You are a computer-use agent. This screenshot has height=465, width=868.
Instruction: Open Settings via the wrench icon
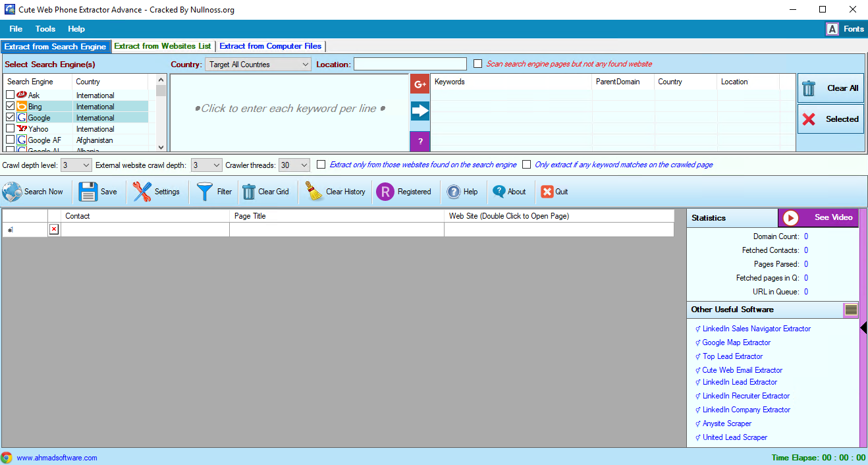point(142,192)
